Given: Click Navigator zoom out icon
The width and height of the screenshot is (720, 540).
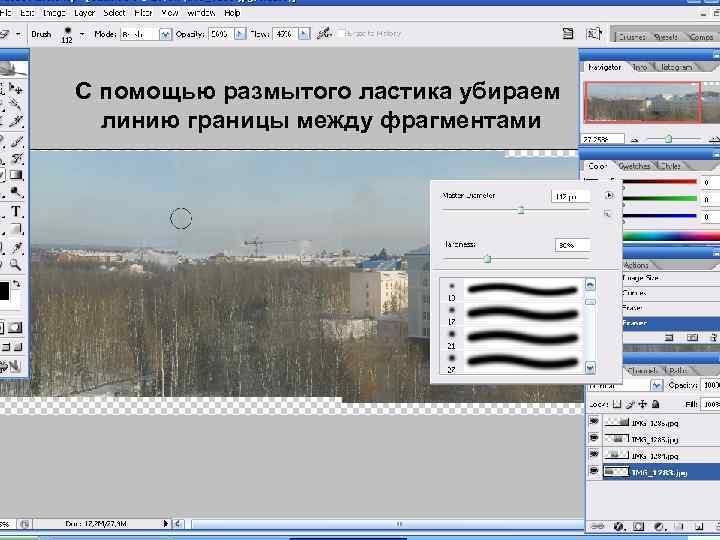Looking at the screenshot, I should (x=635, y=140).
